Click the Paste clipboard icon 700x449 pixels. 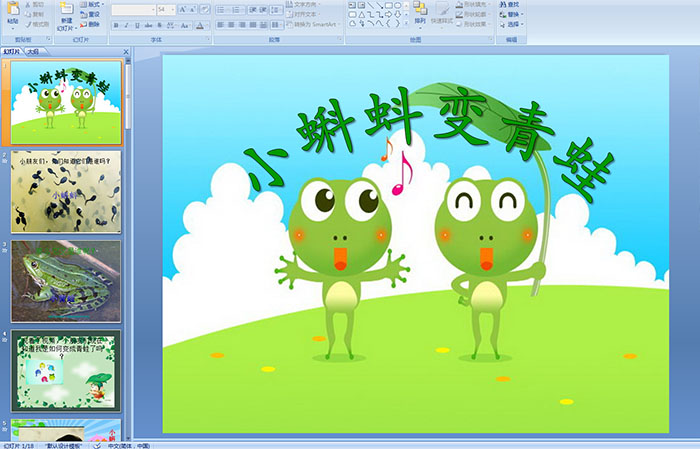[13, 9]
